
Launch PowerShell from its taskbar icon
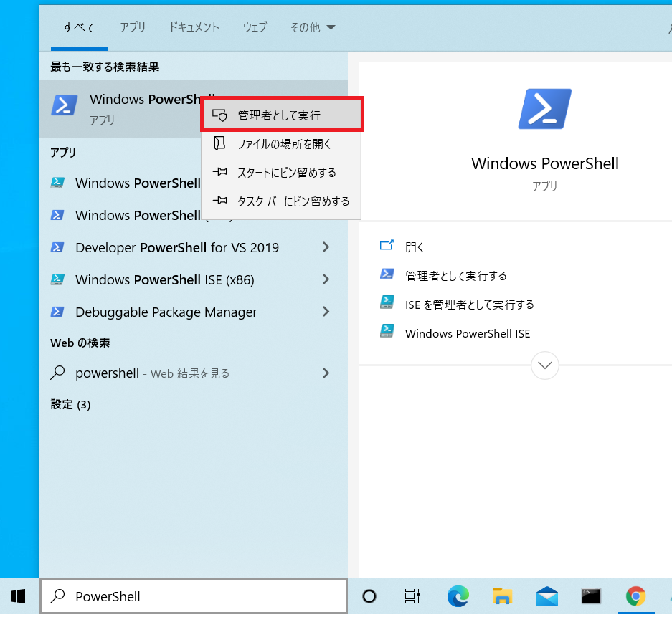click(x=591, y=596)
